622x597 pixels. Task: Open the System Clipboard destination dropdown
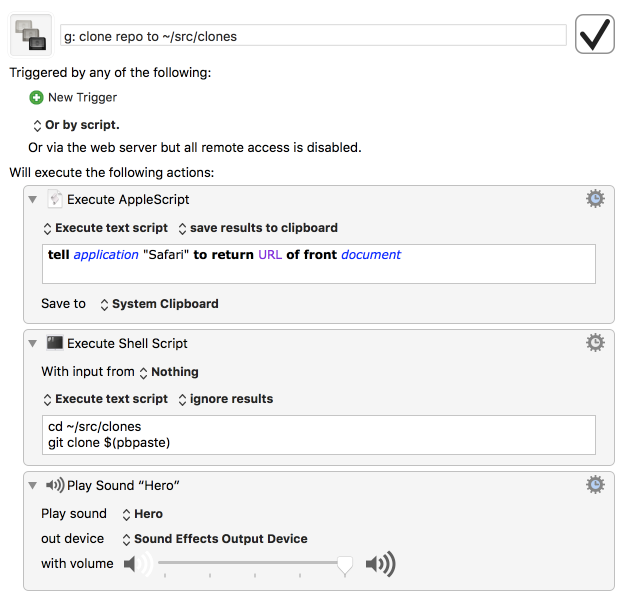click(x=160, y=304)
